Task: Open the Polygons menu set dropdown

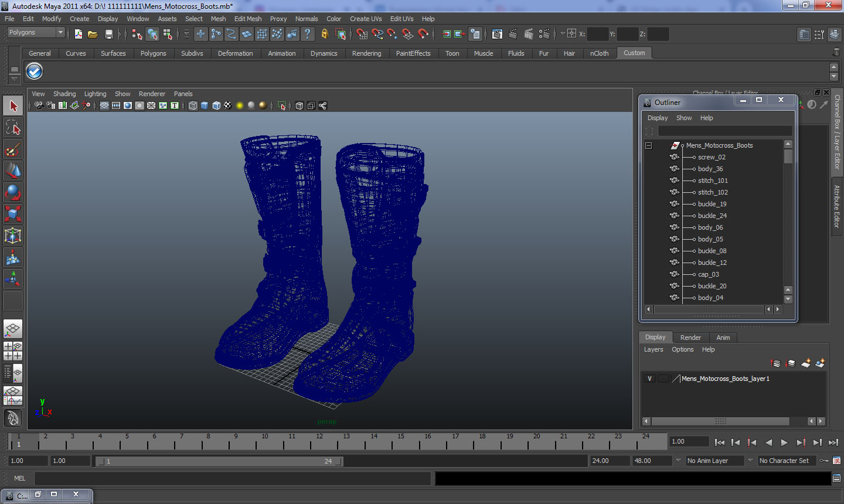Action: [x=35, y=33]
